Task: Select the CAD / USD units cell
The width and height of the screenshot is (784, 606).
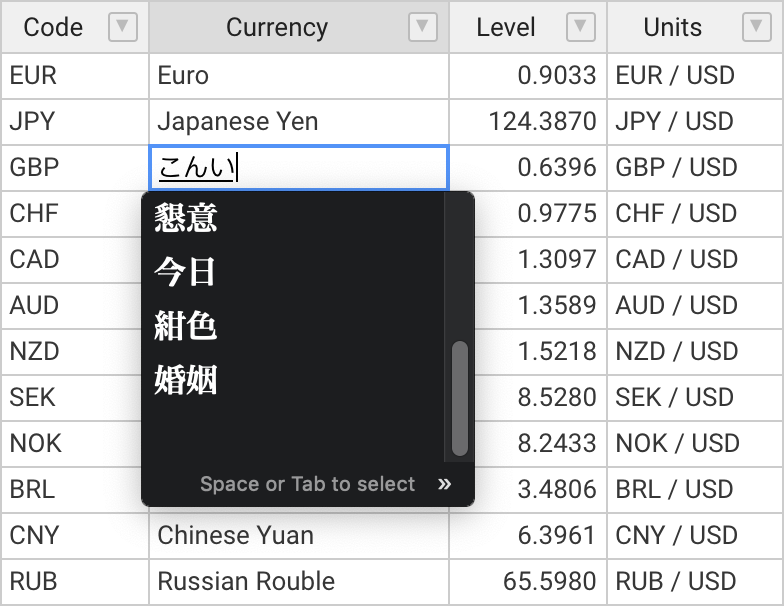Action: [x=696, y=260]
